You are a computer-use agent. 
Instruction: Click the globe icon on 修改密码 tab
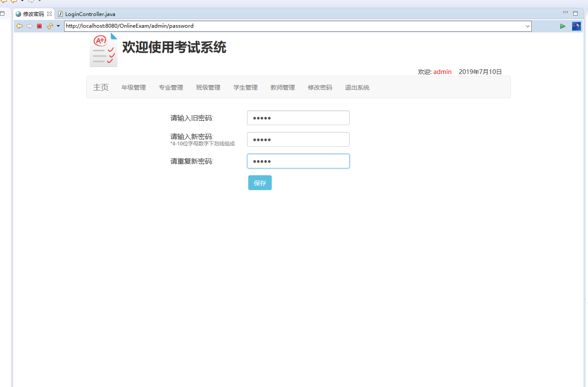(18, 13)
